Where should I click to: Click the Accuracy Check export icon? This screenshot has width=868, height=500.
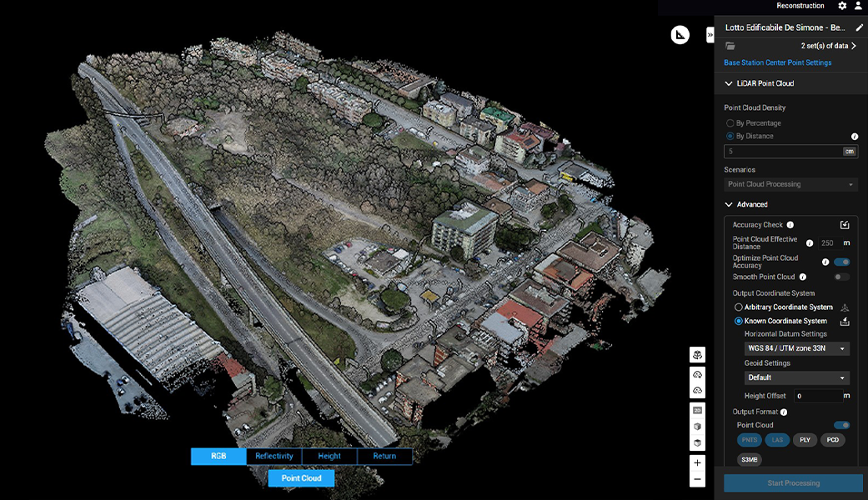point(844,224)
